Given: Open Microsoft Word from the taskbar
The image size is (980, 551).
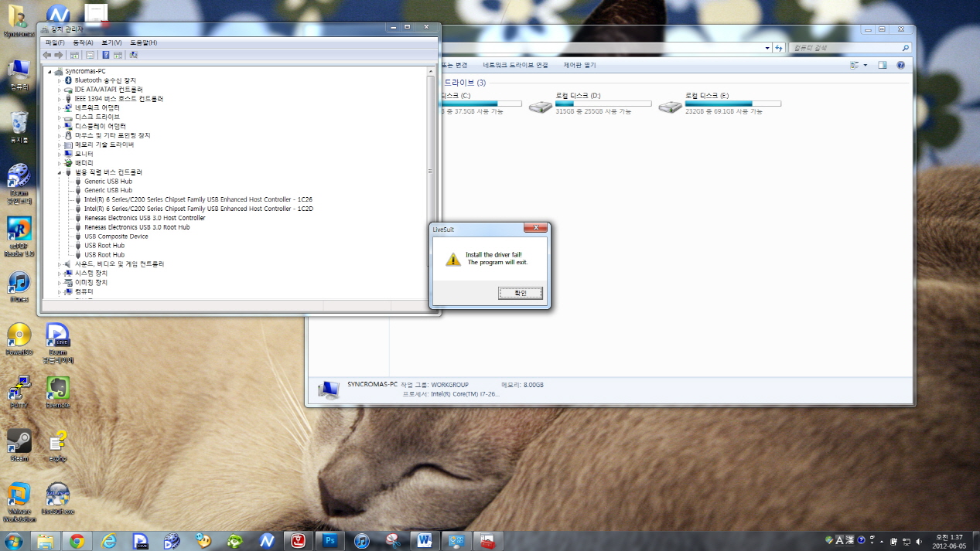Looking at the screenshot, I should pos(425,541).
